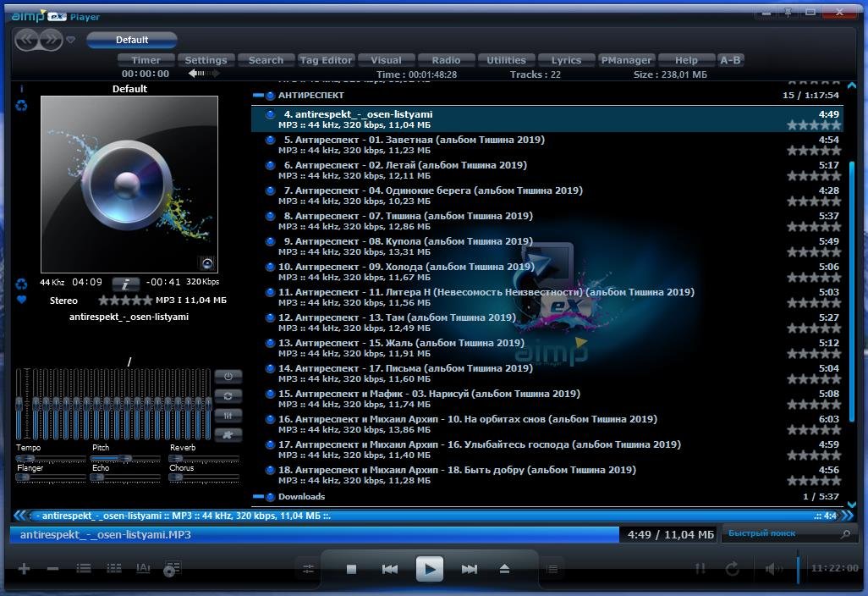Click the Play button in transport controls
868x596 pixels.
pos(430,569)
